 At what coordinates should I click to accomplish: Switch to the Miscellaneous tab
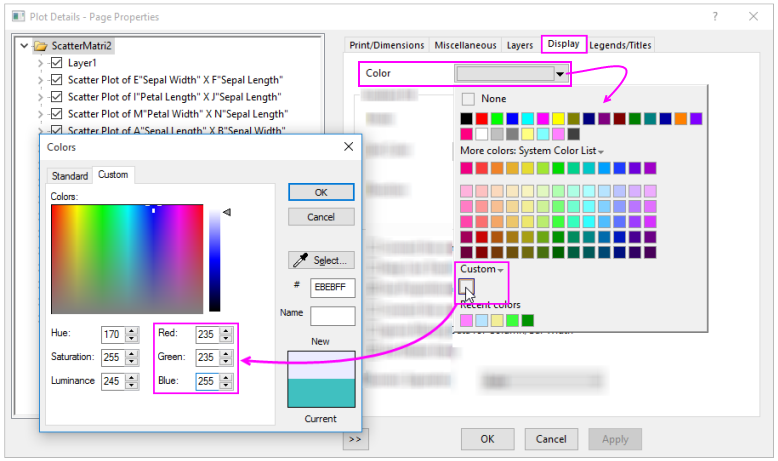[x=465, y=45]
